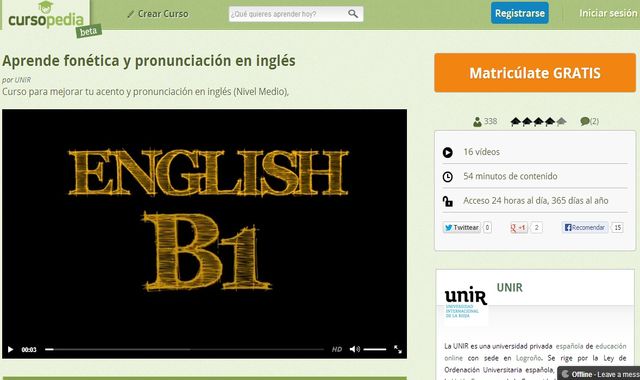Click the play icon beside 16 vídeos

448,152
